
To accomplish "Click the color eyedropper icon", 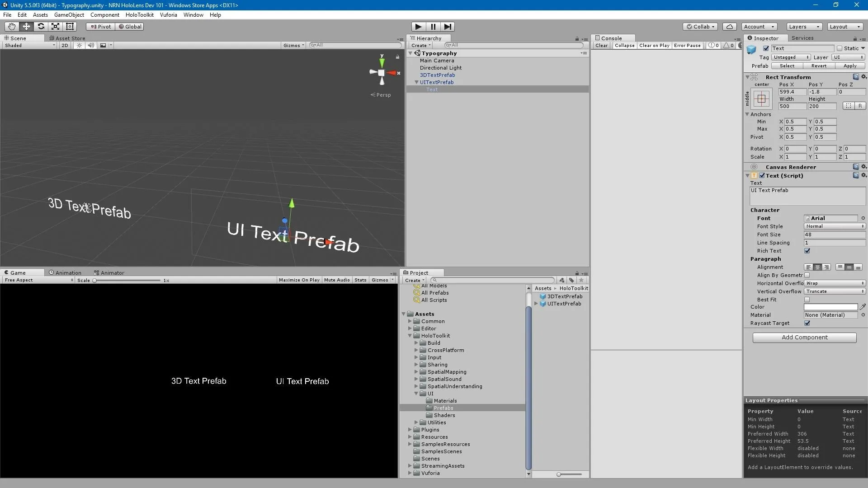I will click(863, 307).
